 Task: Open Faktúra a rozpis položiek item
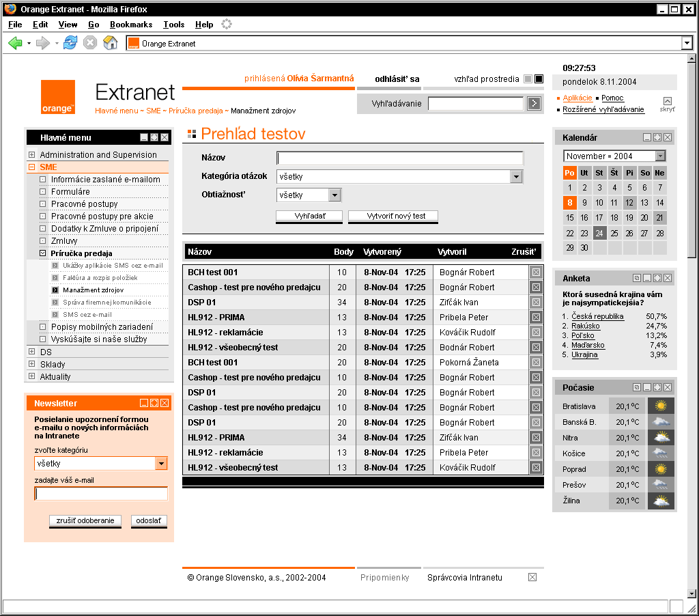pyautogui.click(x=100, y=277)
